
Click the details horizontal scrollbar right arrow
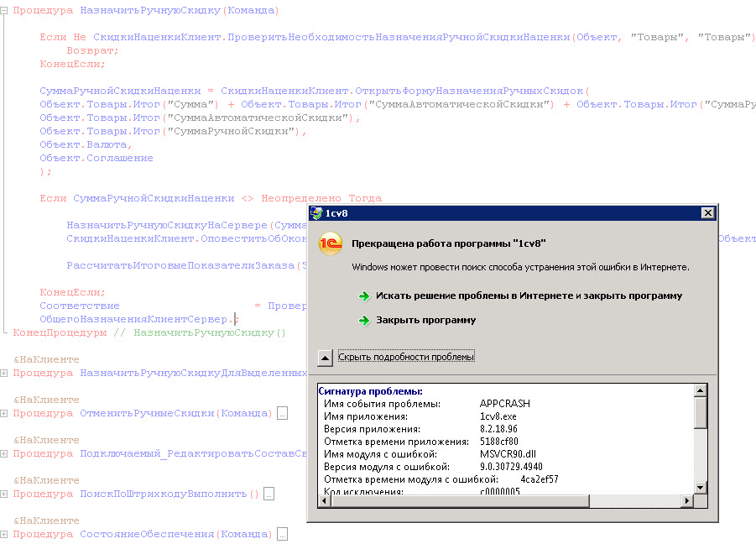click(x=688, y=501)
